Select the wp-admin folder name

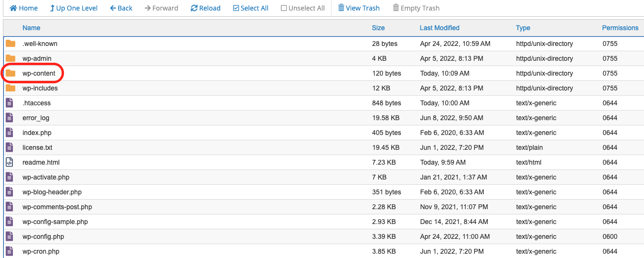coord(37,58)
